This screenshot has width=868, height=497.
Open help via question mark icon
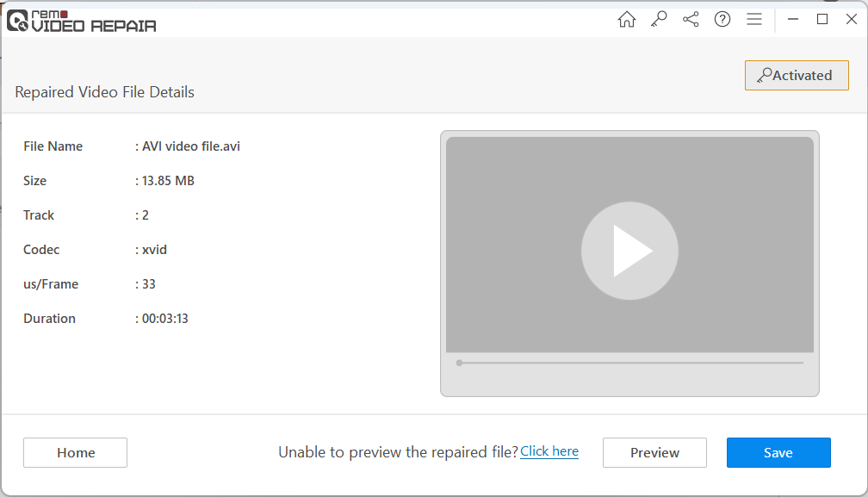pos(722,20)
